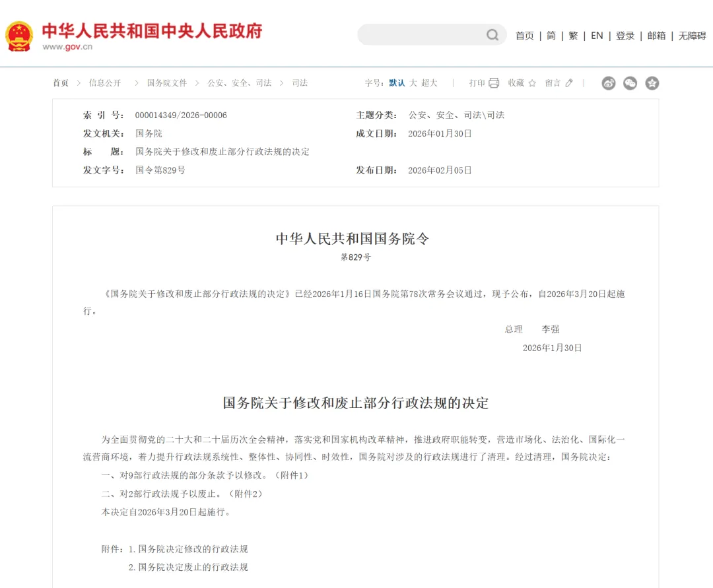Click the favorite star outline icon

click(533, 83)
